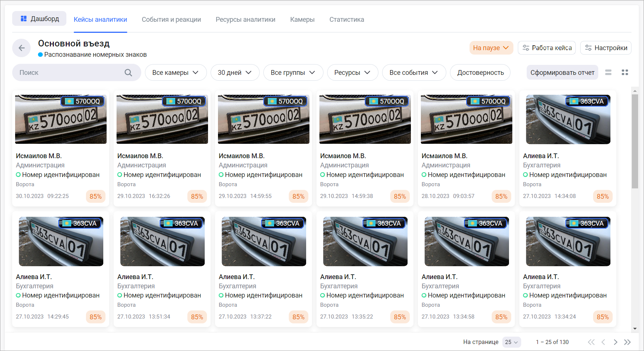Expand the Все камеры dropdown
Image resolution: width=644 pixels, height=351 pixels.
click(x=175, y=73)
